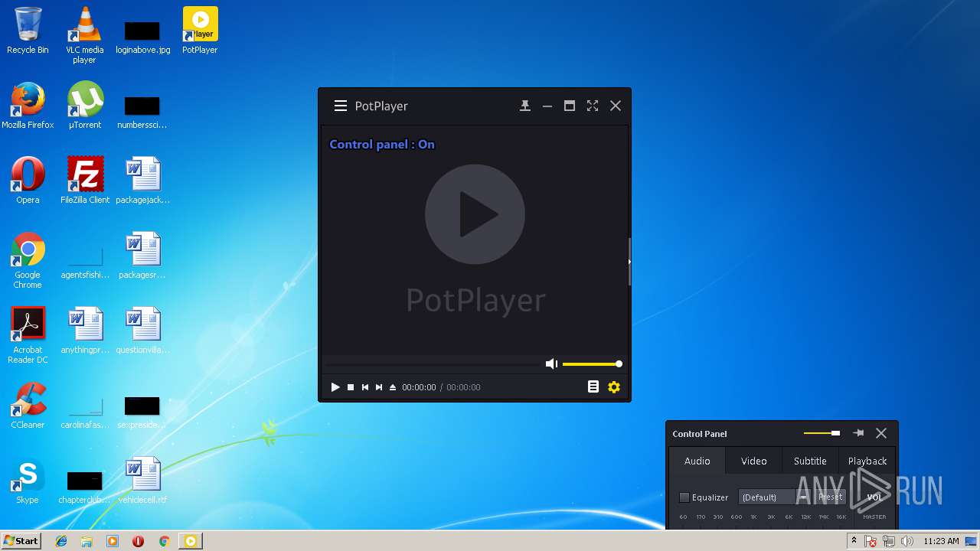Open the (Default) equalizer preset dropdown
The width and height of the screenshot is (980, 551).
coord(773,497)
